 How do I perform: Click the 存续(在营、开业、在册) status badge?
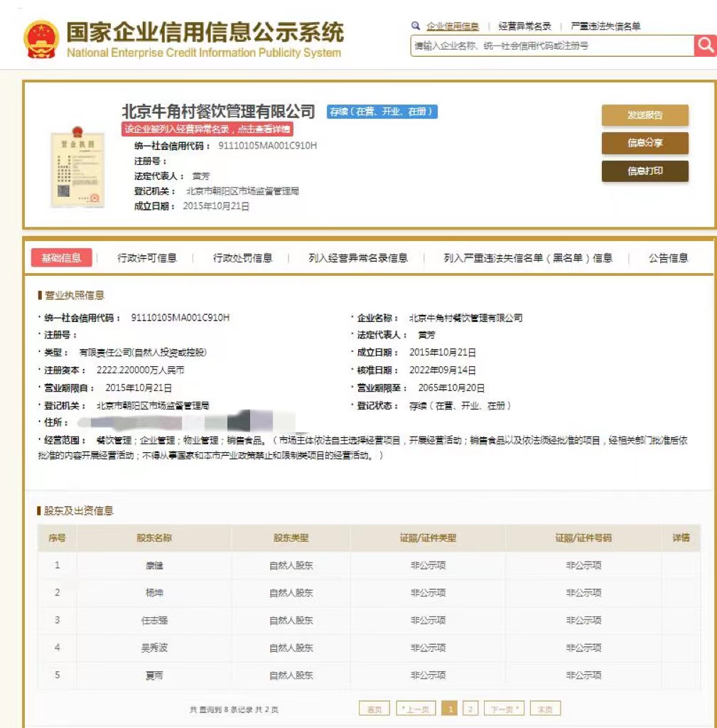pos(382,112)
